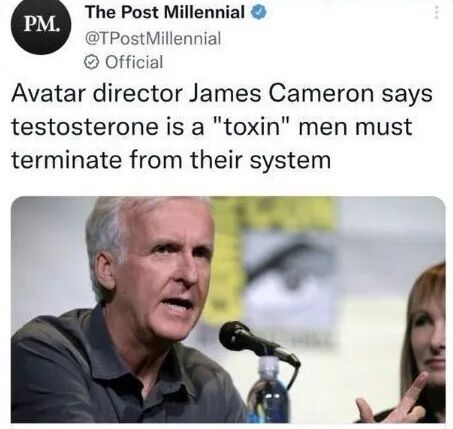Select the word "toxin" in the tweet
The height and width of the screenshot is (429, 453).
coord(252,127)
